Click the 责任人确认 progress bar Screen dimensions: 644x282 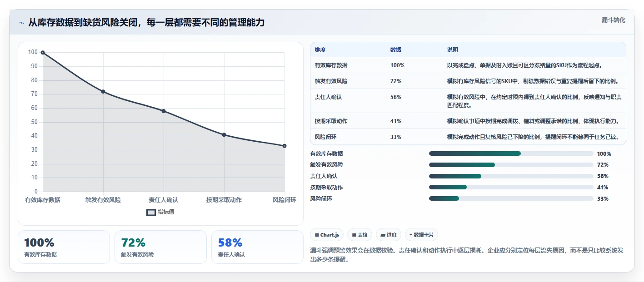pyautogui.click(x=511, y=176)
